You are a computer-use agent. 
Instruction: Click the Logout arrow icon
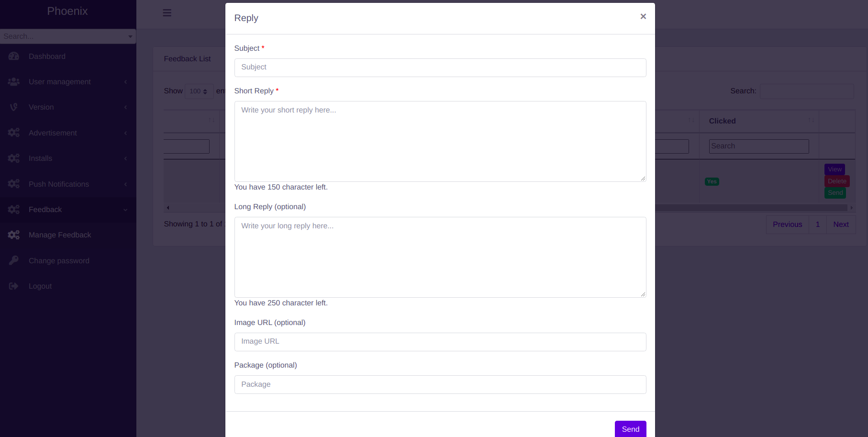(14, 286)
